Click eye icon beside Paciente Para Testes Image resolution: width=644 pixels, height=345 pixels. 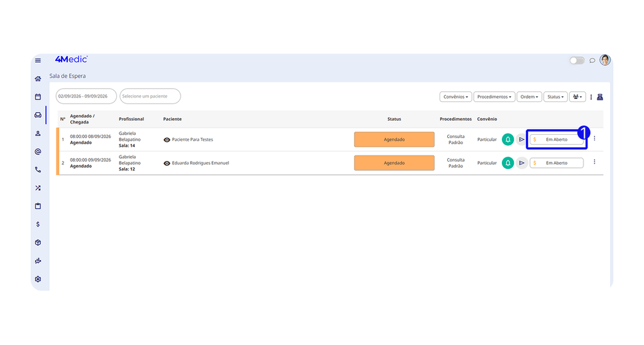pyautogui.click(x=167, y=140)
